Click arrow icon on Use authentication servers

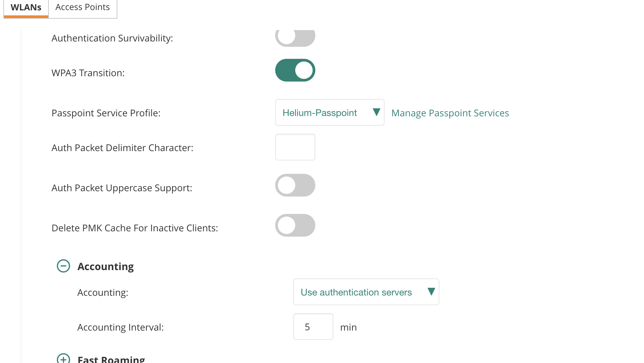click(431, 292)
